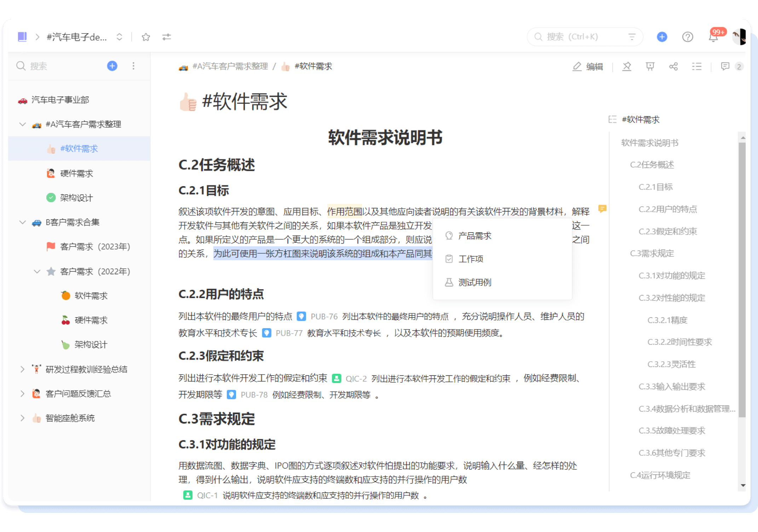Jump to C.4运行环境规定 in outline
758x532 pixels.
click(x=660, y=475)
